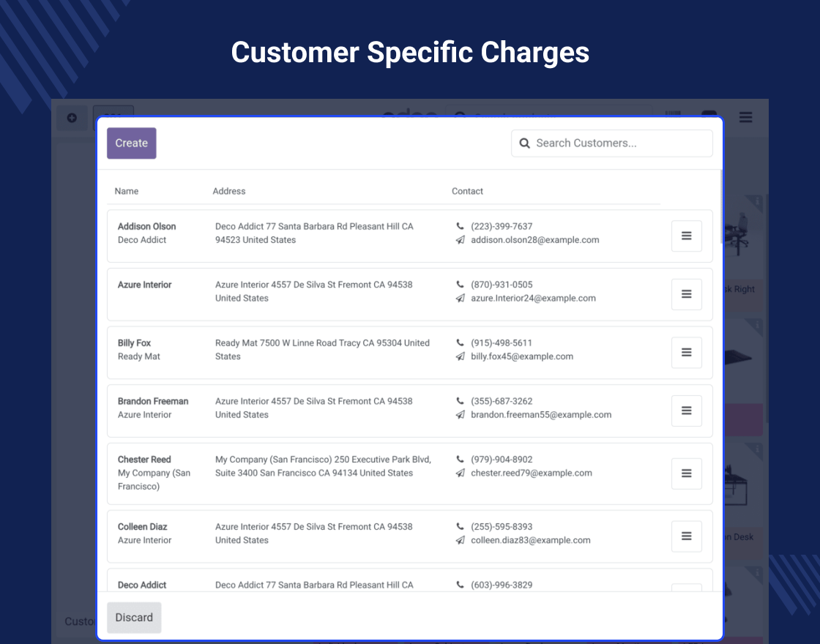This screenshot has height=644, width=820.
Task: Click the Discard button
Action: click(x=134, y=618)
